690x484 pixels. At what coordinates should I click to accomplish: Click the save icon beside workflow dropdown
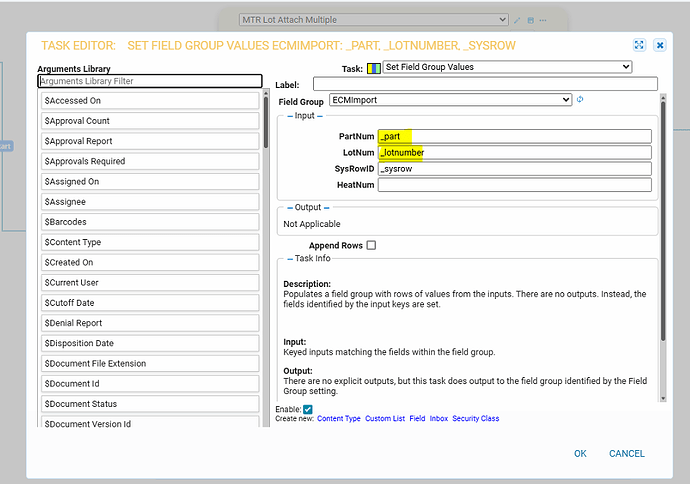(530, 20)
